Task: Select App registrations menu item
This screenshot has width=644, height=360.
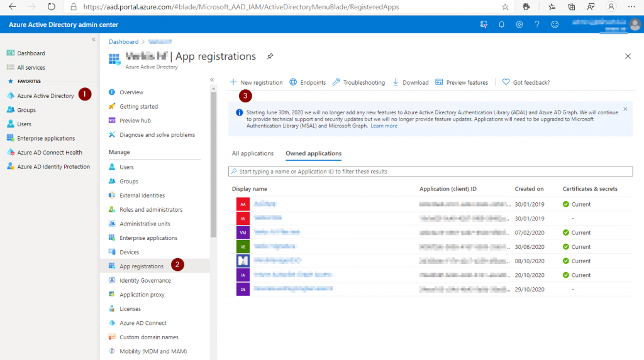Action: click(142, 266)
